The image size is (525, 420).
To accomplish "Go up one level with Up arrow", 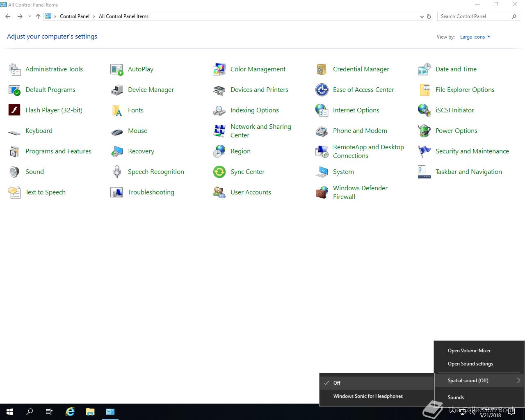I will point(38,16).
